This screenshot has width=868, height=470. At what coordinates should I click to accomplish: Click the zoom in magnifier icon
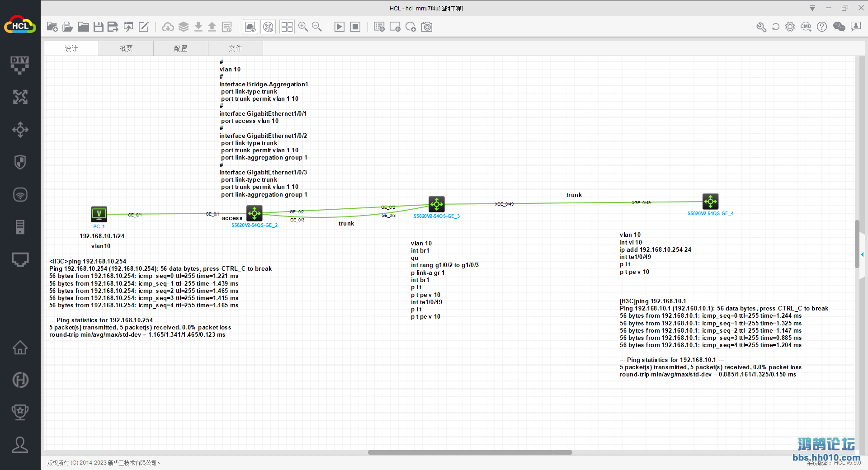click(303, 27)
